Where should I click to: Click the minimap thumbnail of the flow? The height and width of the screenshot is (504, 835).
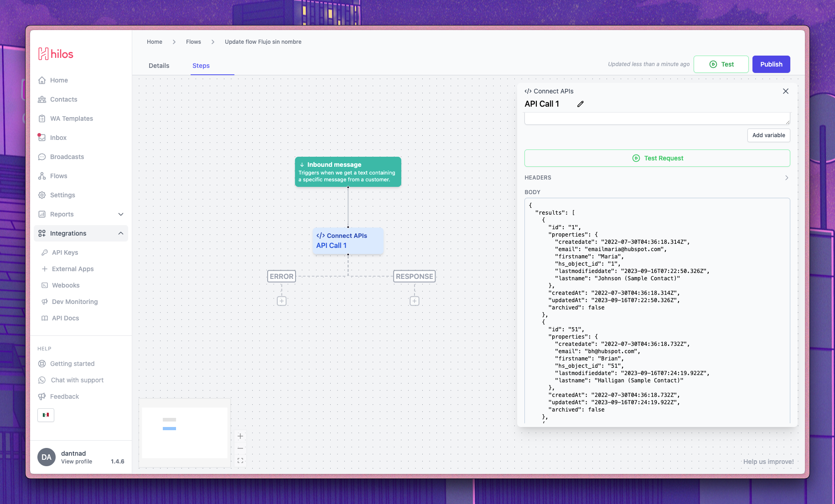(185, 432)
